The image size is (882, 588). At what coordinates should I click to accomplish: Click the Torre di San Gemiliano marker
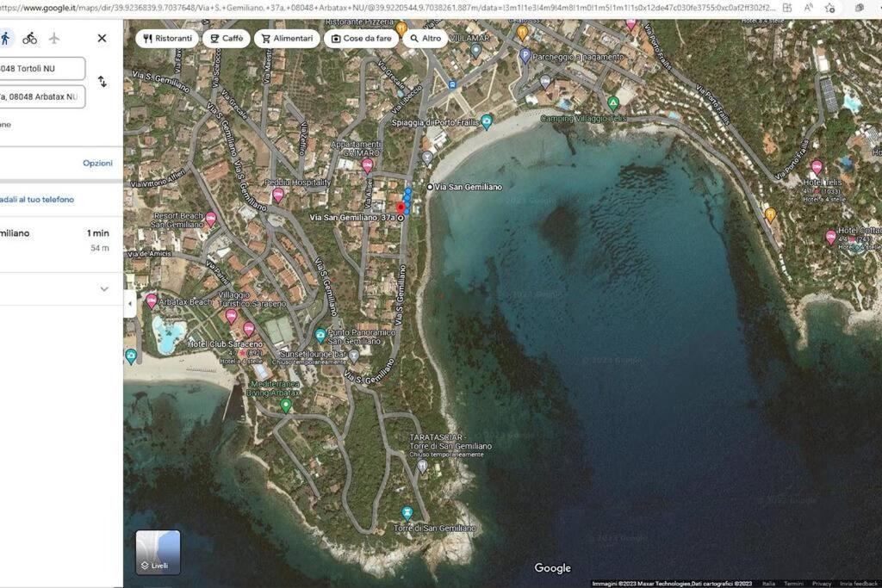[x=407, y=513]
